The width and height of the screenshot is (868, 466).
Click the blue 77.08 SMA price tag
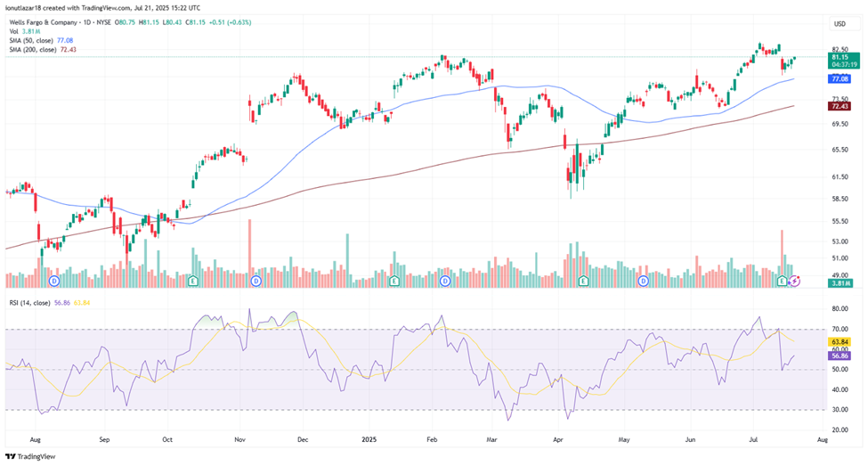839,78
